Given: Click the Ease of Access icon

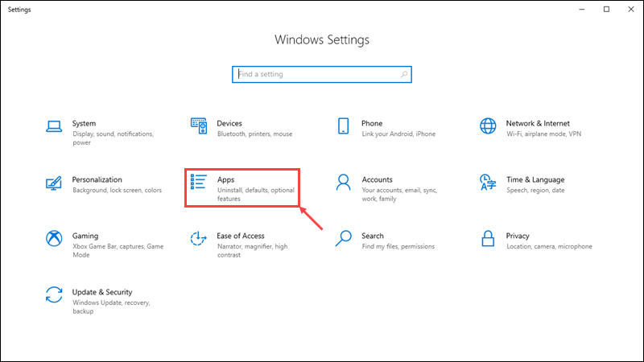Looking at the screenshot, I should [x=198, y=238].
